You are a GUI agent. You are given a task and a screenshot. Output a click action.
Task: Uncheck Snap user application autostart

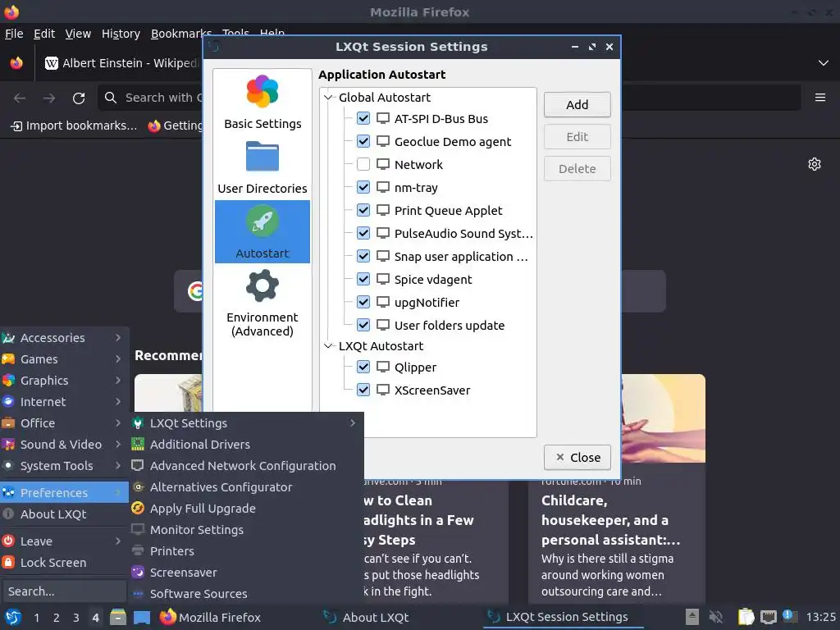pos(363,257)
